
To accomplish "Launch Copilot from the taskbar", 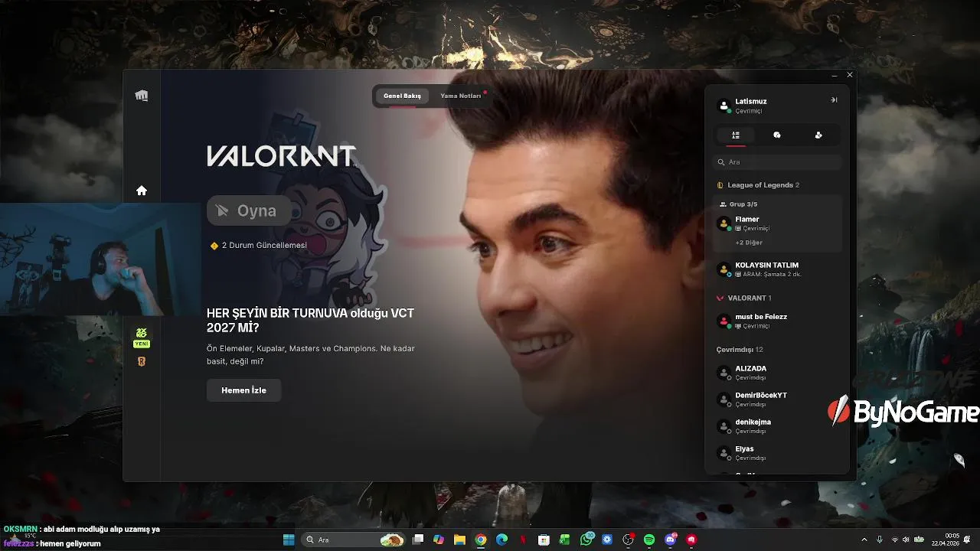I will pyautogui.click(x=439, y=540).
